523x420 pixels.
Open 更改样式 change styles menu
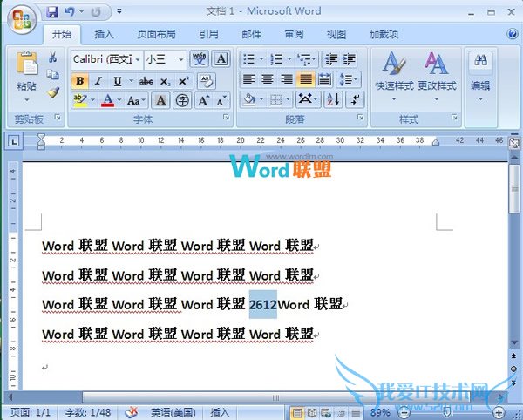437,77
